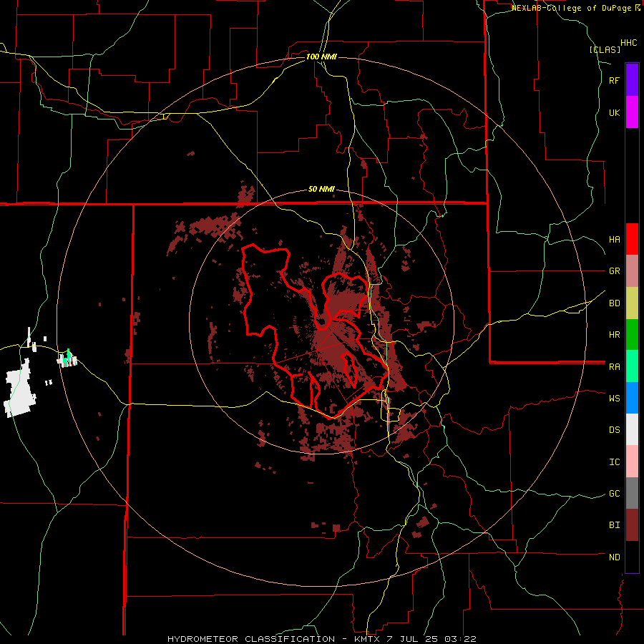Click the 03:22 timestamp
Screen dimensions: 644x644
coord(462,639)
